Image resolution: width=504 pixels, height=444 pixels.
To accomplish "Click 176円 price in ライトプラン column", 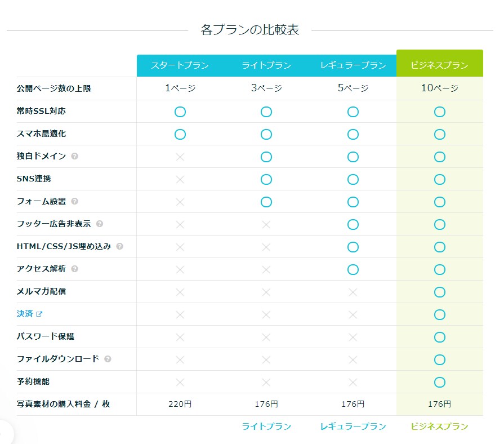I will (x=266, y=404).
